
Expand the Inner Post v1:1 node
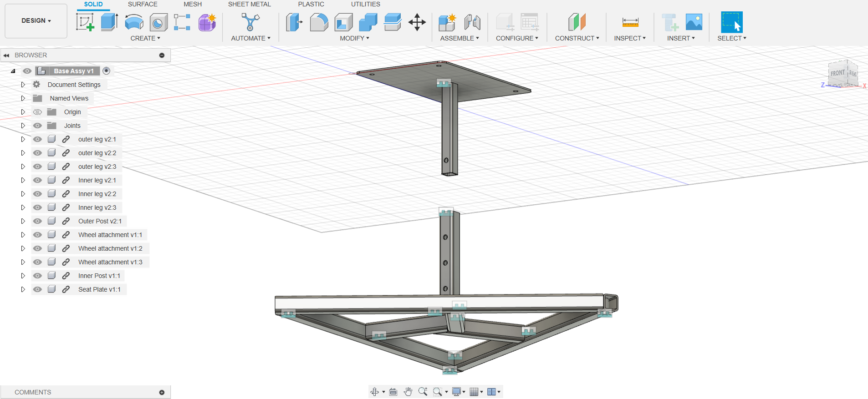(x=23, y=276)
